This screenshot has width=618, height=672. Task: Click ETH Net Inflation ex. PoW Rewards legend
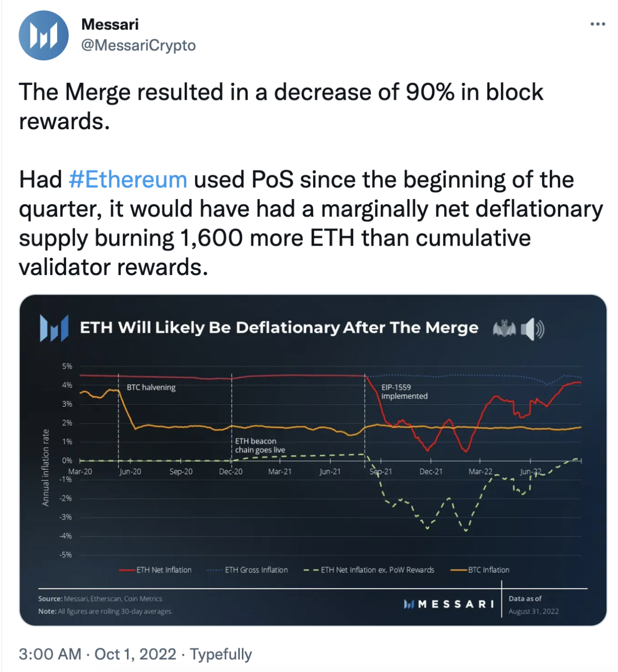[x=369, y=570]
